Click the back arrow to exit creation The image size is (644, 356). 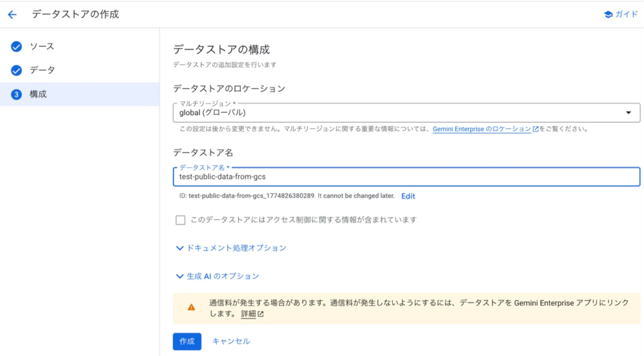click(12, 14)
